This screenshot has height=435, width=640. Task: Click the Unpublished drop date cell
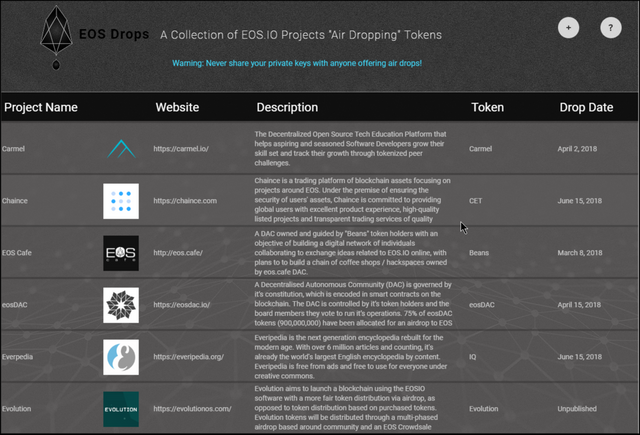pos(577,408)
